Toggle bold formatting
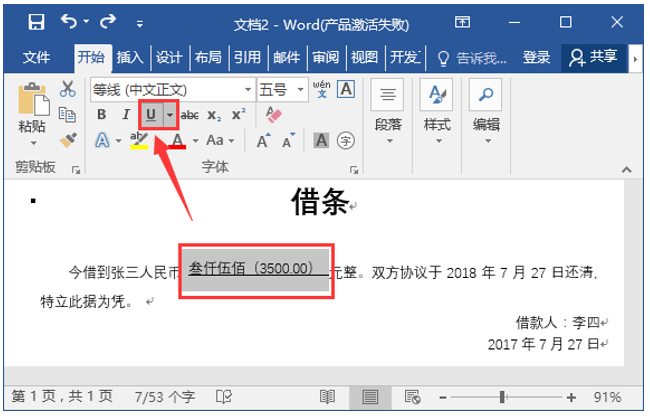Screen dimensions: 650x416 pos(102,114)
